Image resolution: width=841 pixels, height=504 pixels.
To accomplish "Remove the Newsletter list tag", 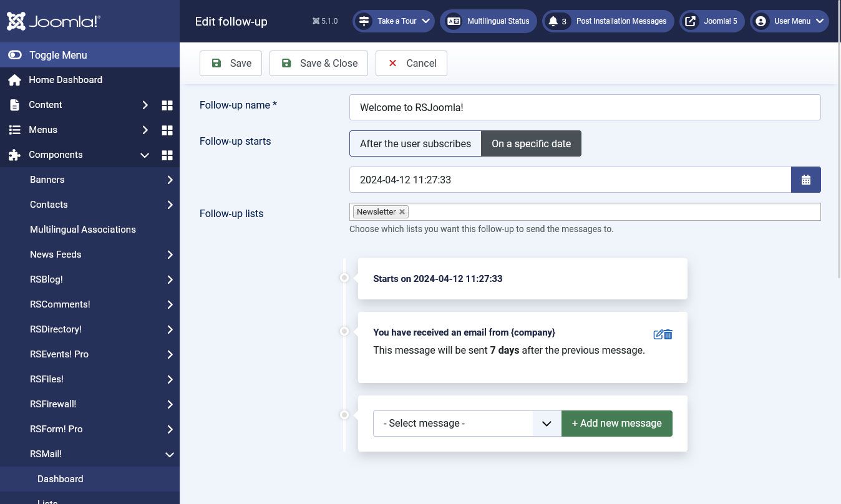I will (402, 212).
